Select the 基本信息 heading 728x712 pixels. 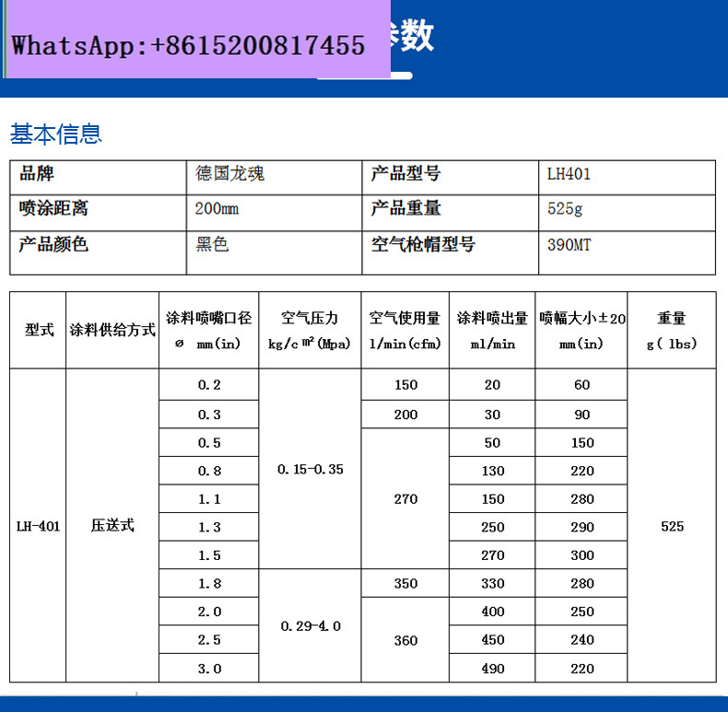tap(56, 134)
